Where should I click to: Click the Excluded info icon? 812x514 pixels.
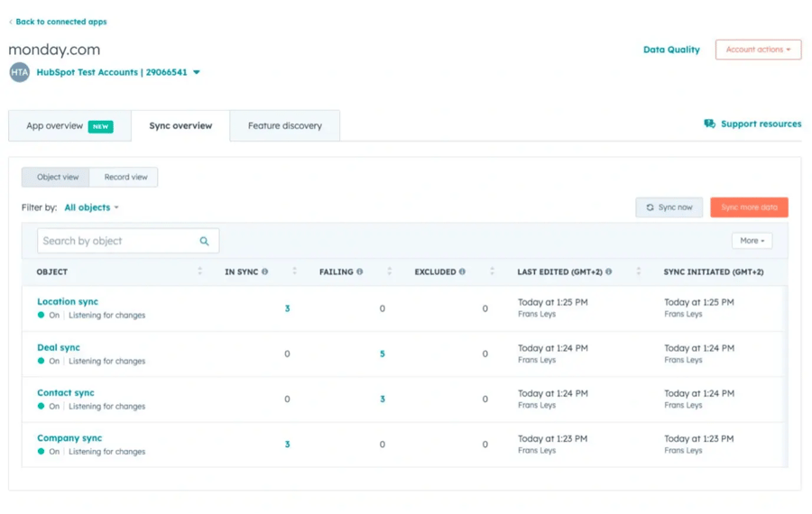click(462, 271)
